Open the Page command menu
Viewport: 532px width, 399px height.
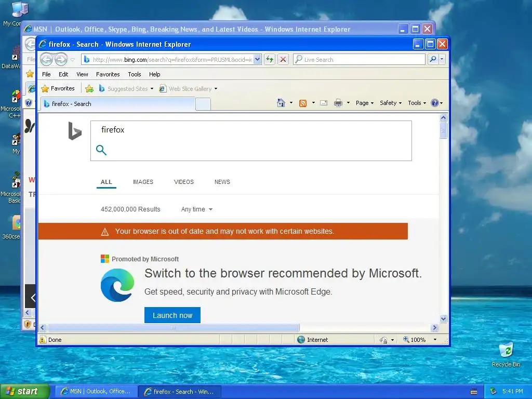(364, 103)
